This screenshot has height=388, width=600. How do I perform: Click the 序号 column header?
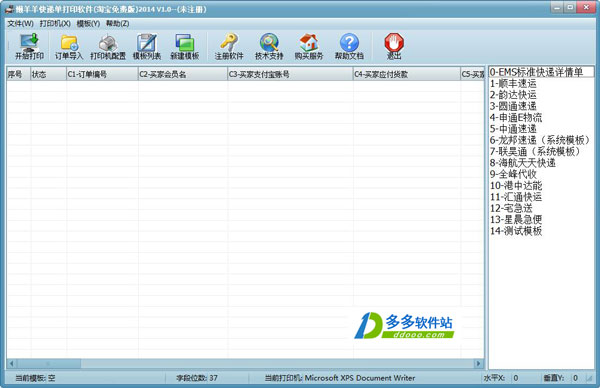[x=18, y=74]
